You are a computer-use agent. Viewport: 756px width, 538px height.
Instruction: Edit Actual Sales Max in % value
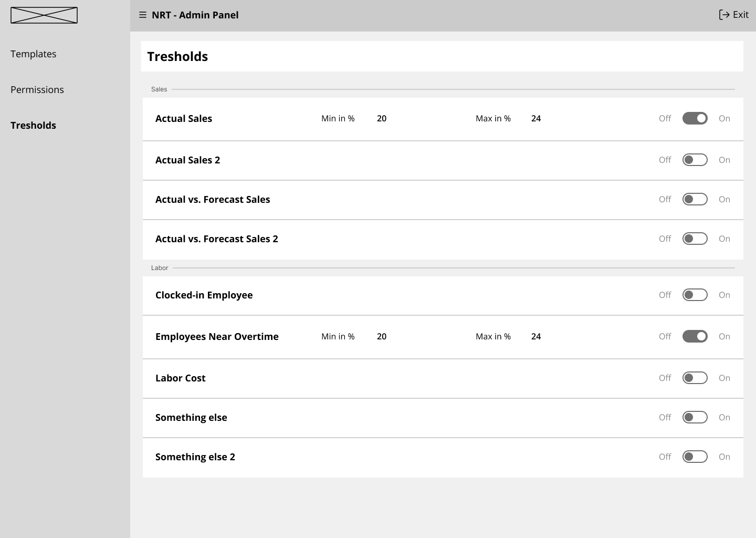(536, 119)
